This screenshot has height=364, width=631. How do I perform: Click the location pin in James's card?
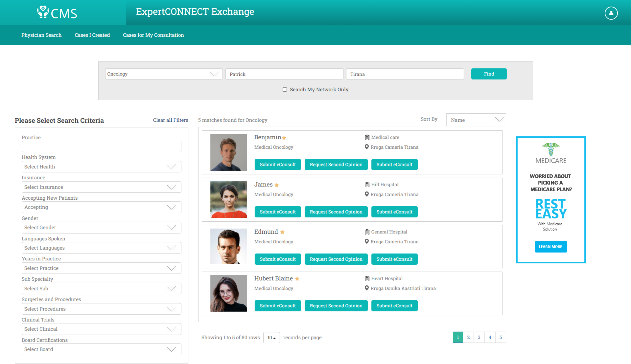coord(367,194)
